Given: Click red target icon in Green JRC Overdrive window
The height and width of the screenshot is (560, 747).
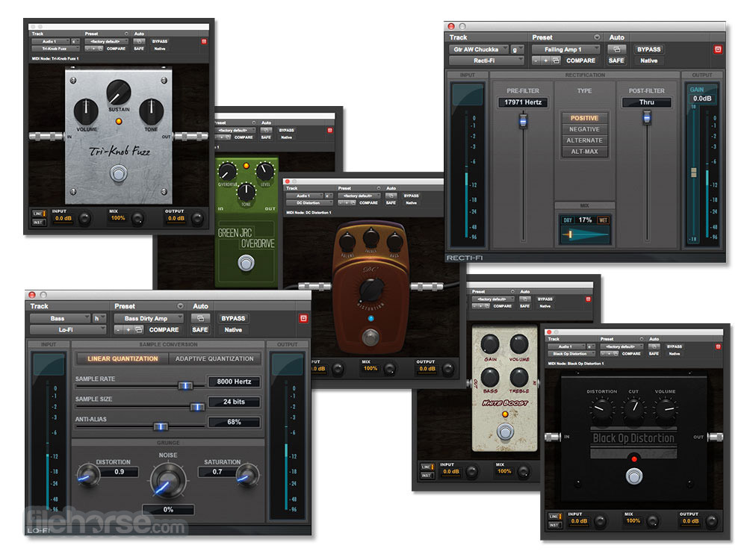Looking at the screenshot, I should pos(329,130).
